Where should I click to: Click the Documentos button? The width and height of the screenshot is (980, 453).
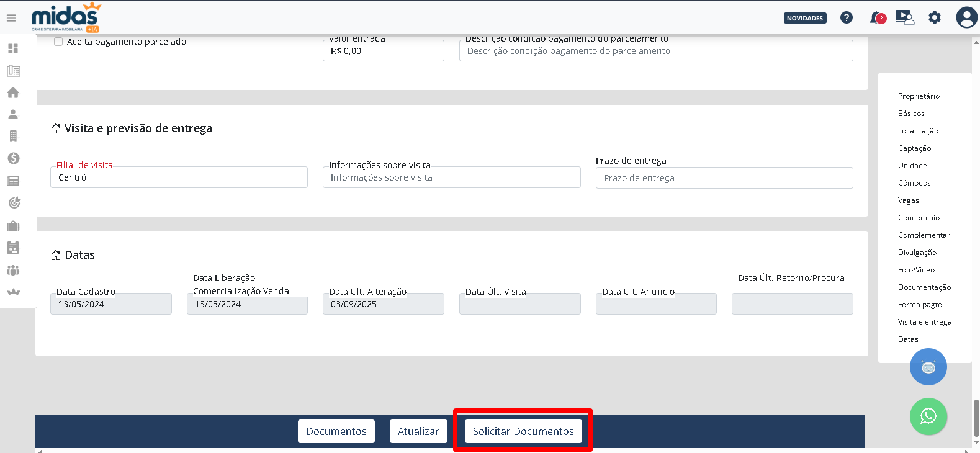(336, 431)
